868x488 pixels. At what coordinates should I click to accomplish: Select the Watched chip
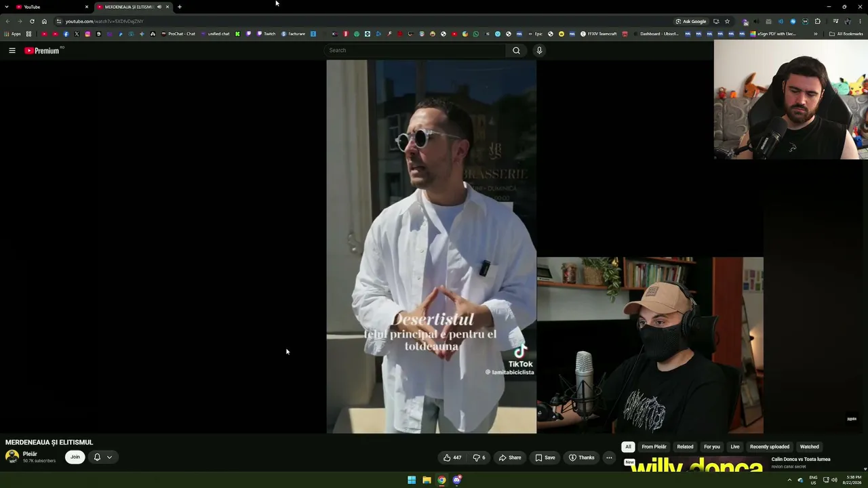[x=809, y=447]
